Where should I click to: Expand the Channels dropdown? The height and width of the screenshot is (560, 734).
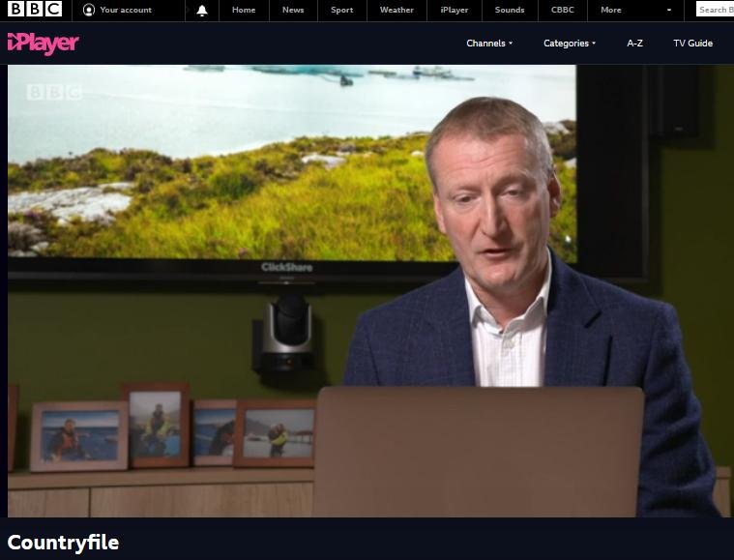click(x=489, y=44)
